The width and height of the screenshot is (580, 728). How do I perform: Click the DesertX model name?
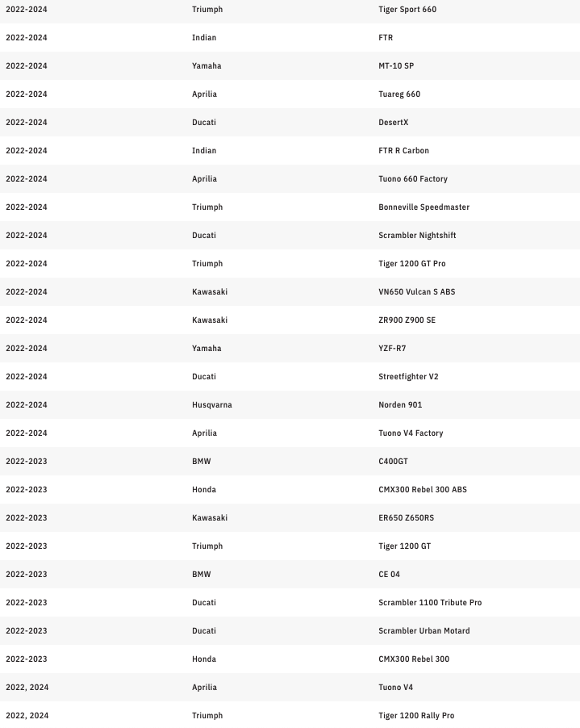pyautogui.click(x=394, y=123)
